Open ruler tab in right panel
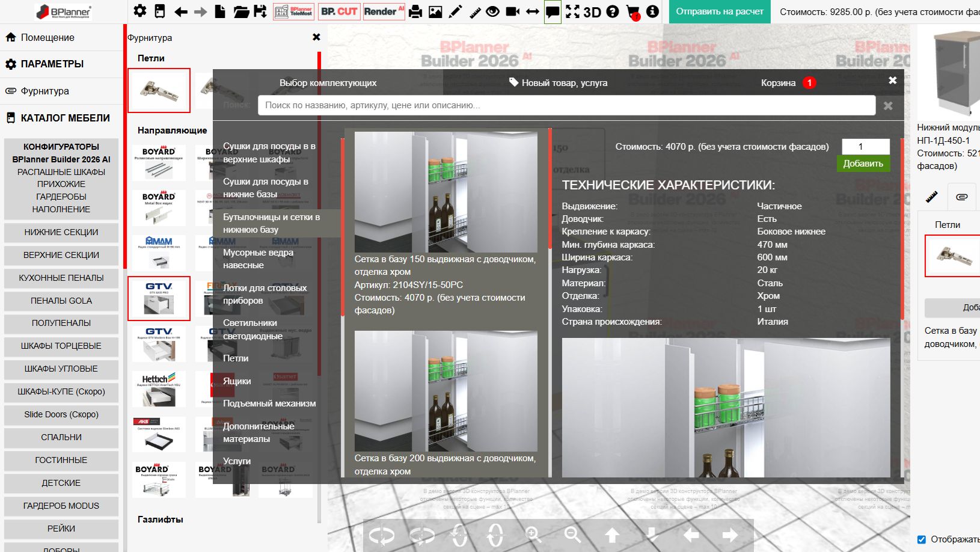 932,197
